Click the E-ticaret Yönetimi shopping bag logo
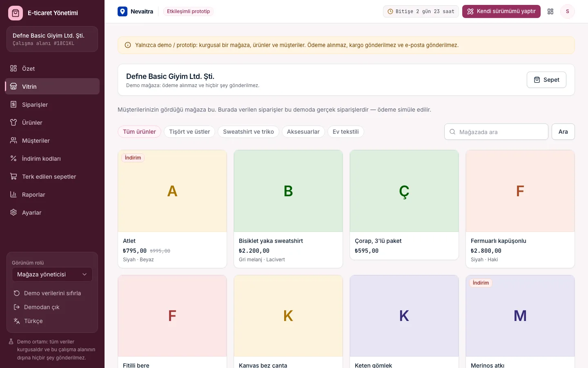The image size is (588, 368). [x=16, y=13]
